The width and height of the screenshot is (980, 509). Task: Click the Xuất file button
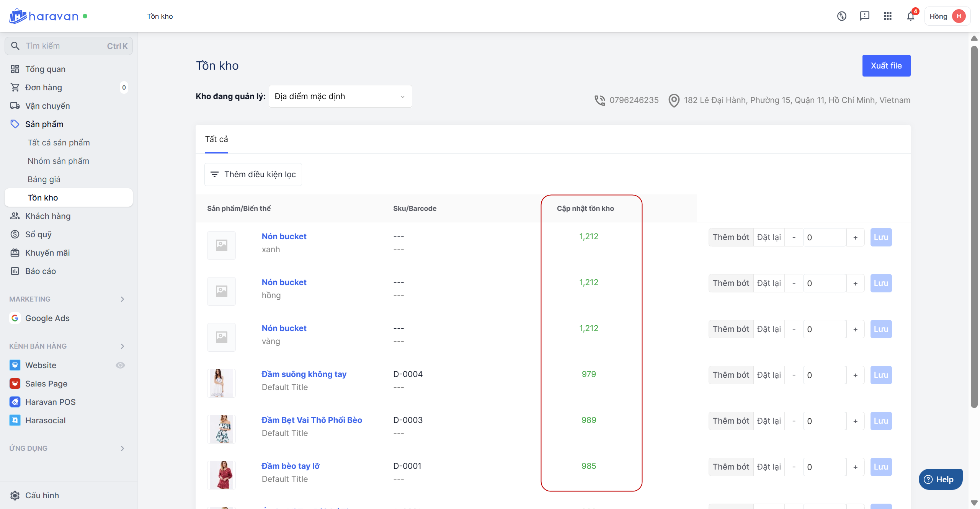(x=886, y=66)
